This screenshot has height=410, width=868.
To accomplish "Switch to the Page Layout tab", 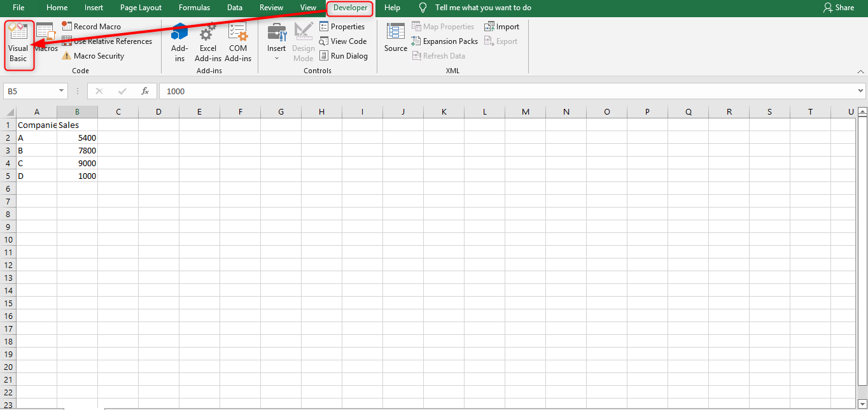I will [141, 8].
